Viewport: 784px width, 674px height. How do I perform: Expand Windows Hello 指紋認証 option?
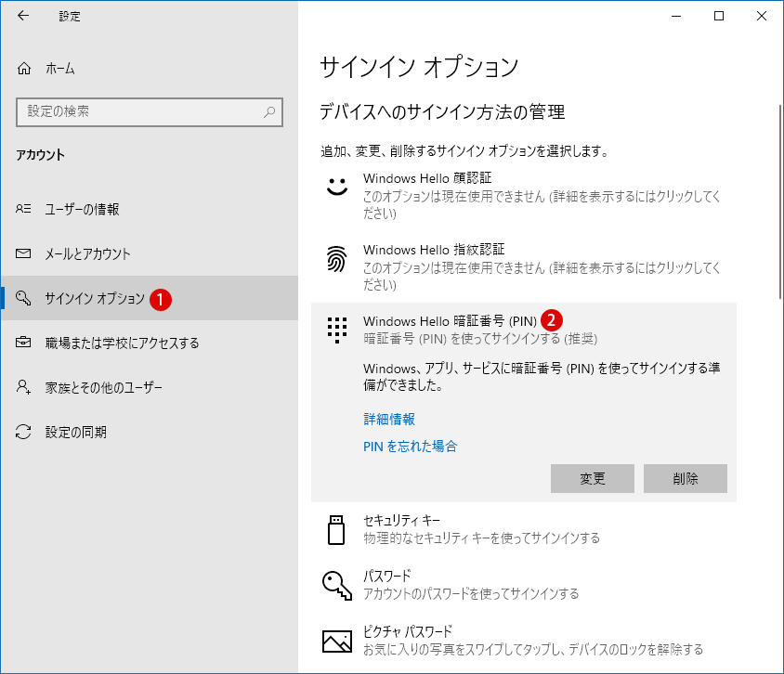pos(524,267)
